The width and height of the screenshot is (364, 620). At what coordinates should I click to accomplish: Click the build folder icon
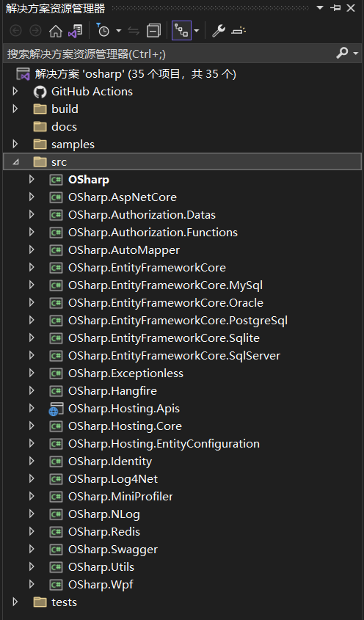tap(40, 109)
